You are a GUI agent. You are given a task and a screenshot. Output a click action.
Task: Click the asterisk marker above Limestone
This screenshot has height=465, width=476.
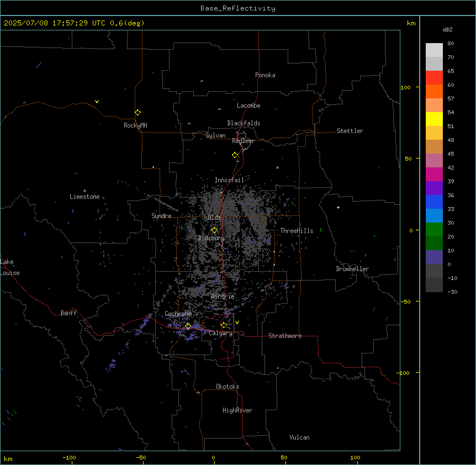84,191
